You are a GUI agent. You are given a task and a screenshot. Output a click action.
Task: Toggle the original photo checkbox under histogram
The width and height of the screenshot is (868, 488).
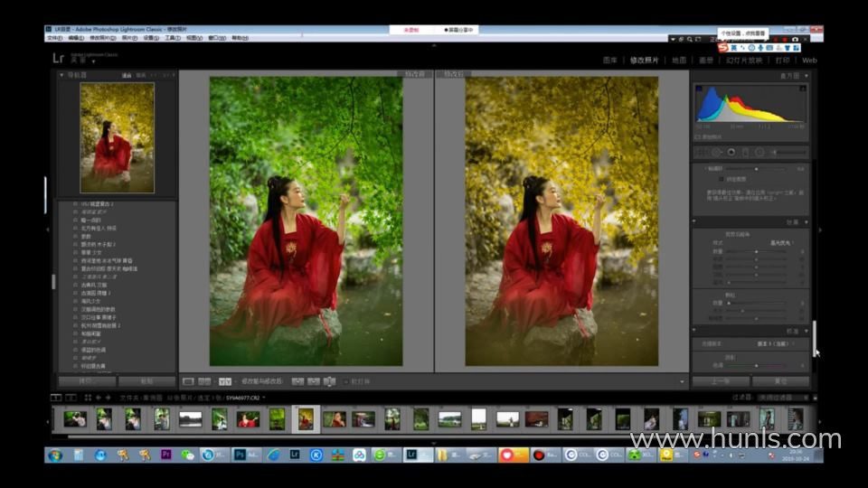pyautogui.click(x=698, y=136)
